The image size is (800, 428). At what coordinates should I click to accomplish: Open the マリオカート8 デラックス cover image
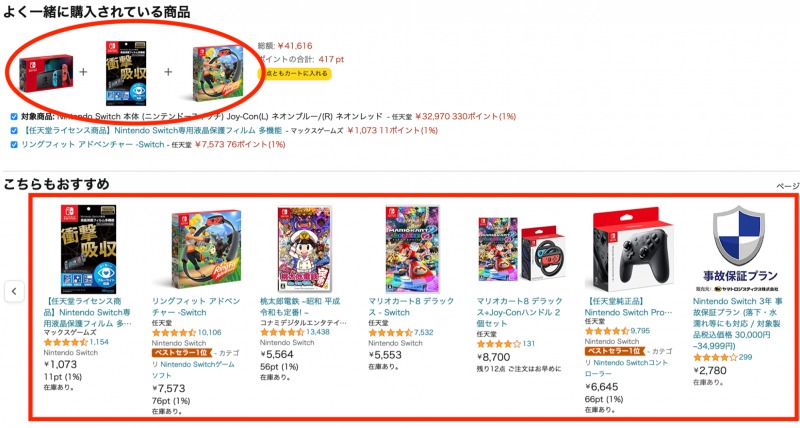coord(412,249)
